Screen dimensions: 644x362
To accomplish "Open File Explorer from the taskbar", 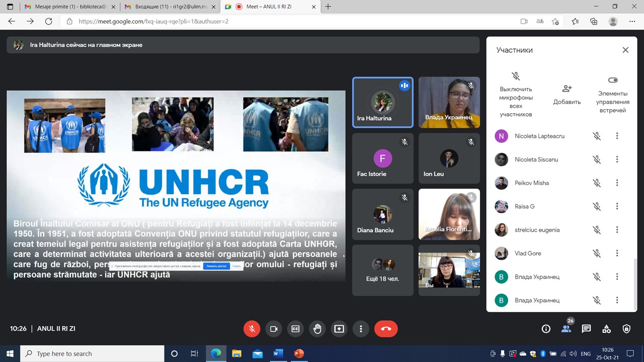I will point(236,353).
